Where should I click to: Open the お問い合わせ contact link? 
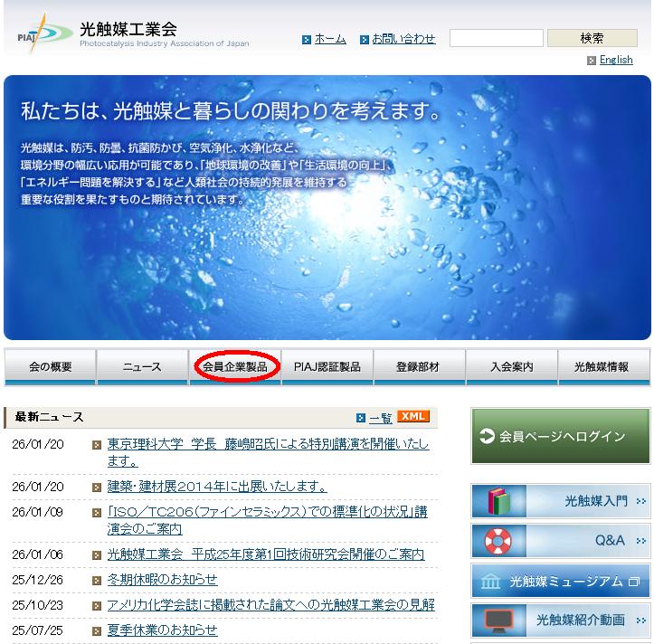403,39
